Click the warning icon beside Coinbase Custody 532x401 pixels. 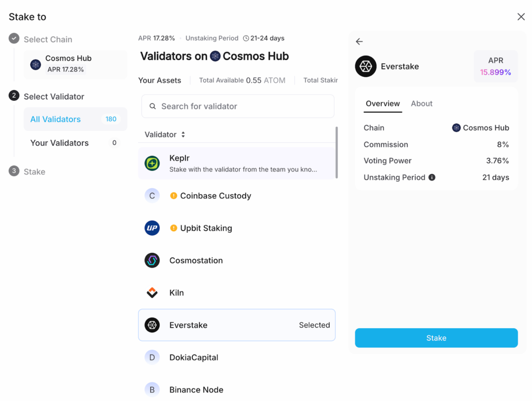(174, 196)
